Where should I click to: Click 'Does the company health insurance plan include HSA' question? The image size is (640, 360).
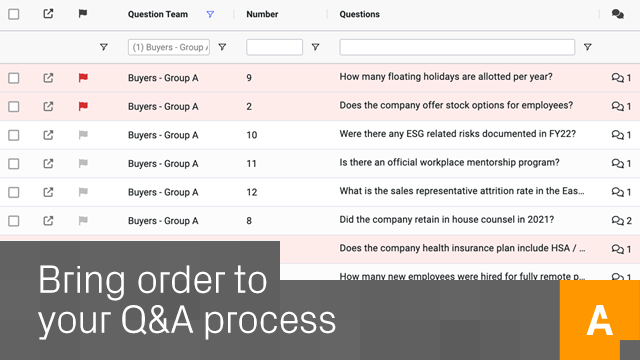click(462, 248)
